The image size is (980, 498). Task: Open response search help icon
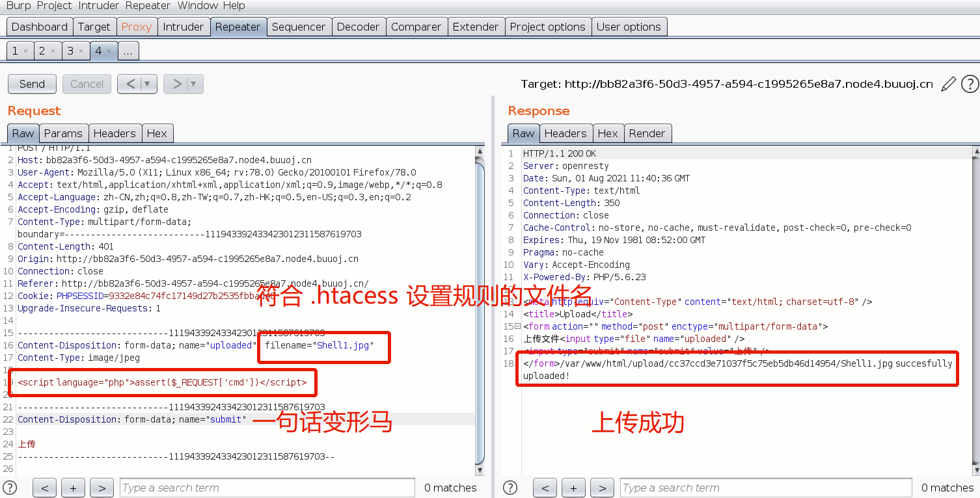point(511,488)
